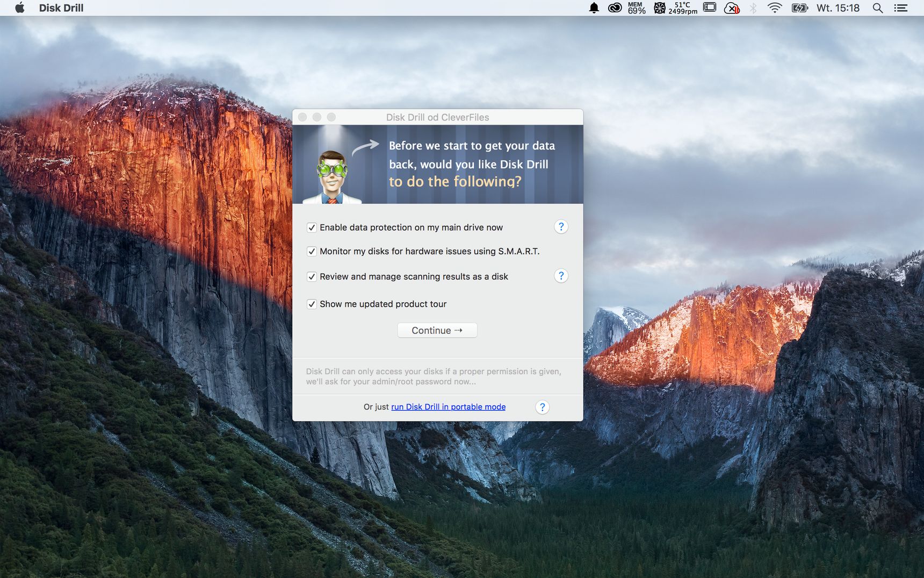The width and height of the screenshot is (924, 578).
Task: Open help for scanning results as disk
Action: (x=561, y=276)
